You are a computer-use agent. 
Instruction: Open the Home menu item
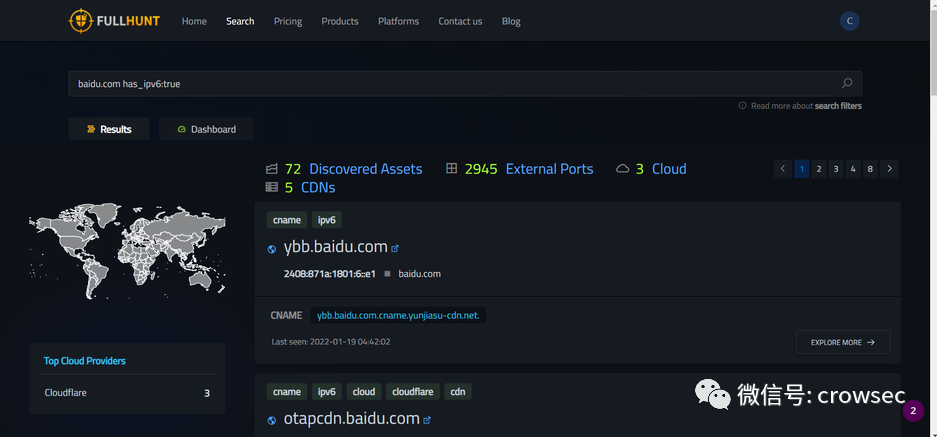[194, 21]
